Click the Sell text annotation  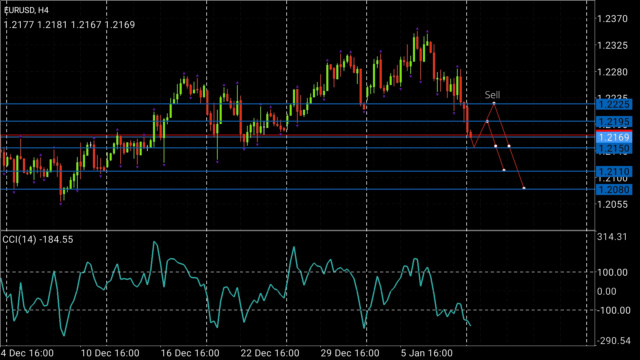pyautogui.click(x=492, y=95)
